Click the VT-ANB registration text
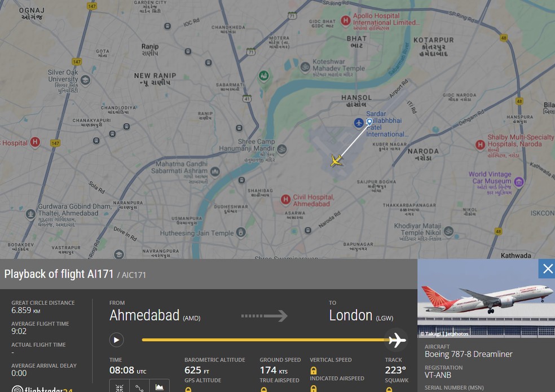 (x=438, y=375)
